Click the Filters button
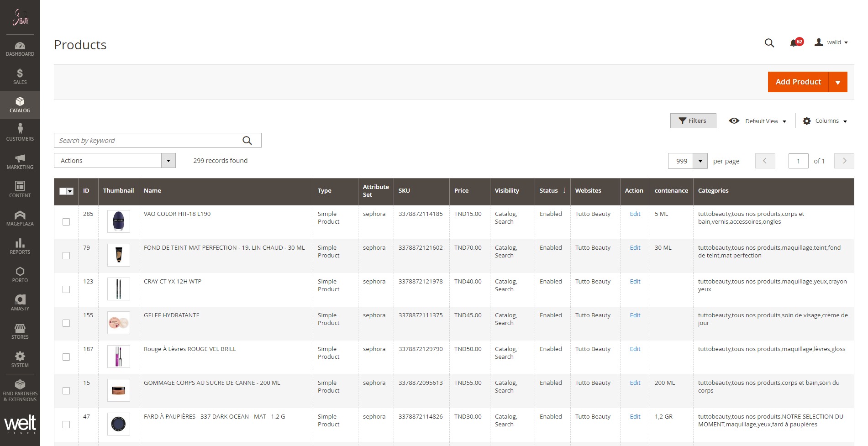The height and width of the screenshot is (446, 868). point(693,121)
